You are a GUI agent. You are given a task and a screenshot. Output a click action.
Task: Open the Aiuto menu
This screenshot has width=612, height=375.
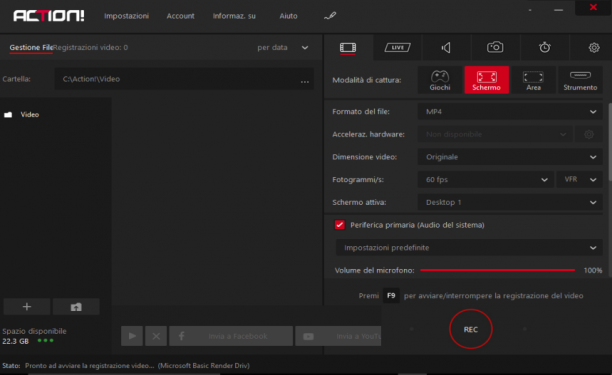pos(288,16)
